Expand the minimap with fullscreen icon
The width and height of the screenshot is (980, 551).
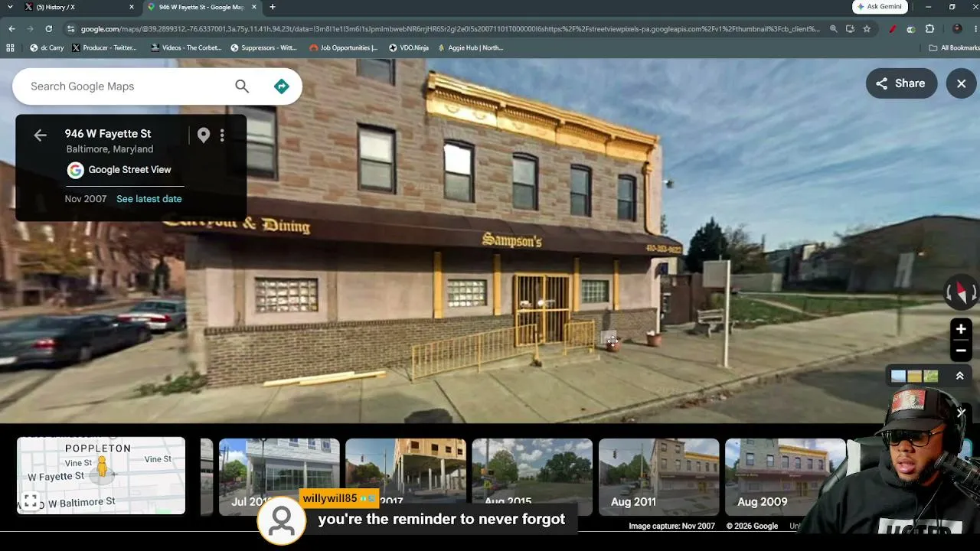[30, 501]
